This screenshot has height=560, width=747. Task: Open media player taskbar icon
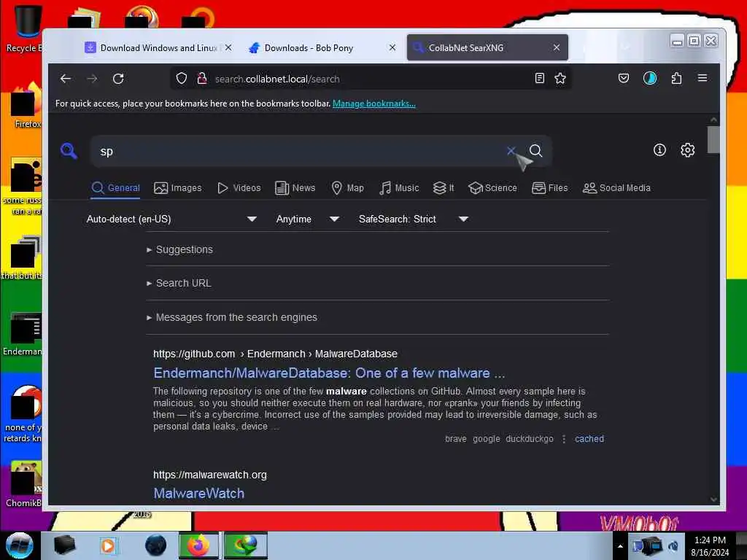pyautogui.click(x=108, y=545)
